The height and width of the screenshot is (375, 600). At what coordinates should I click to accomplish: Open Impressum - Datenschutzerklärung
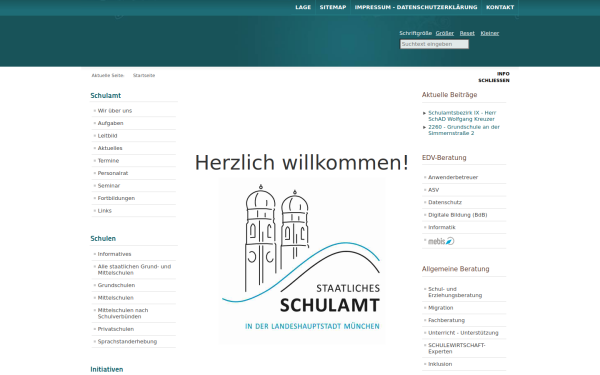pyautogui.click(x=416, y=7)
